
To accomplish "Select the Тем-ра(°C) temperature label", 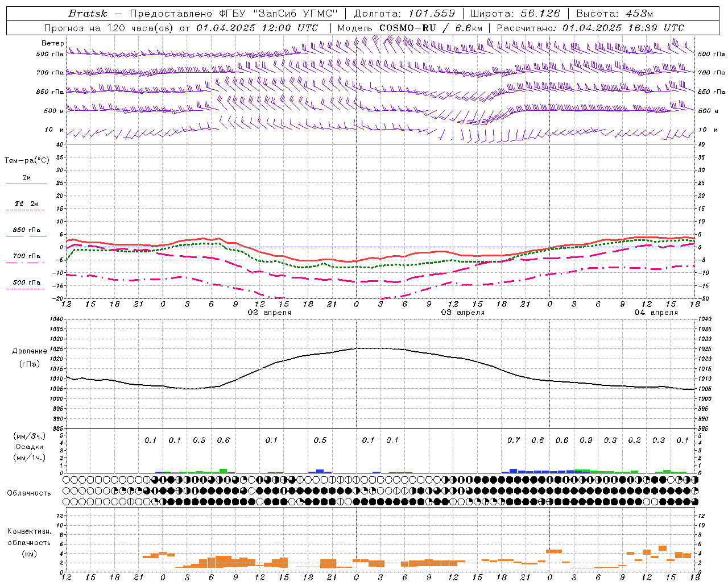I will [27, 161].
